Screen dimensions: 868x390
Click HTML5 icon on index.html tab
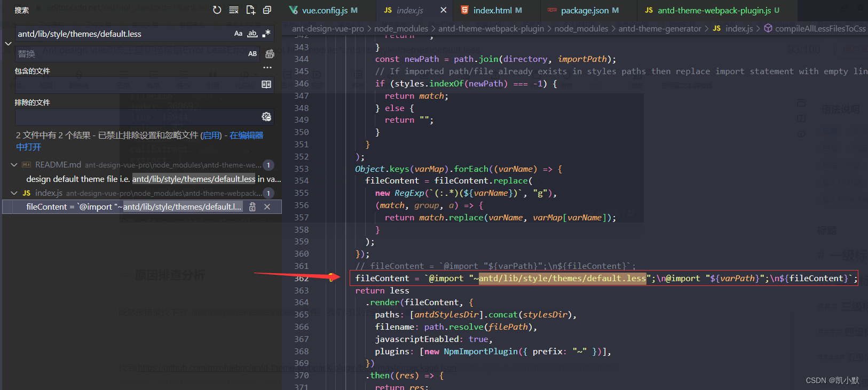pos(464,10)
